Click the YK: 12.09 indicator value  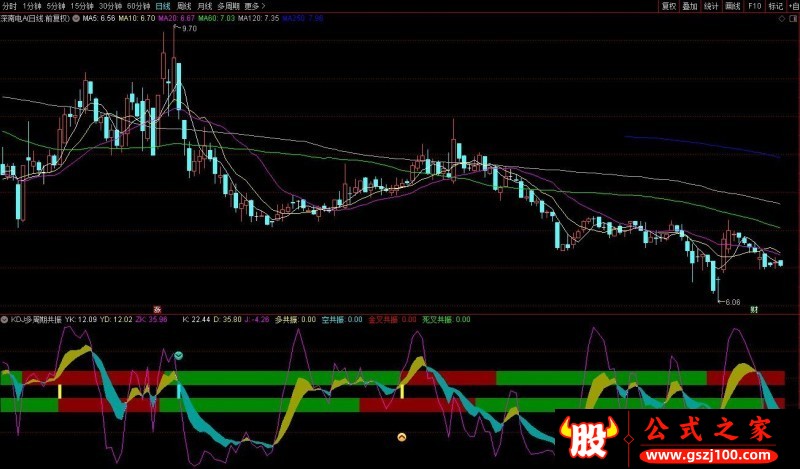pyautogui.click(x=81, y=320)
